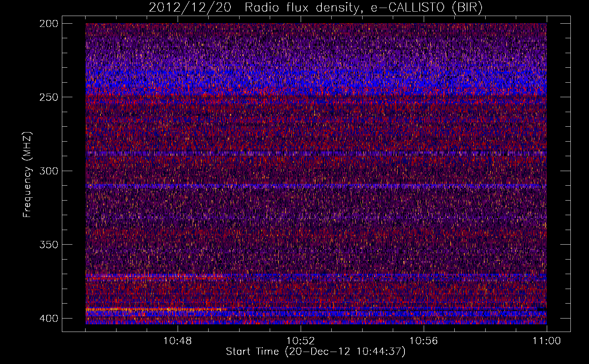The width and height of the screenshot is (589, 364).
Task: Select the '400' frequency axis label
Action: tap(48, 318)
